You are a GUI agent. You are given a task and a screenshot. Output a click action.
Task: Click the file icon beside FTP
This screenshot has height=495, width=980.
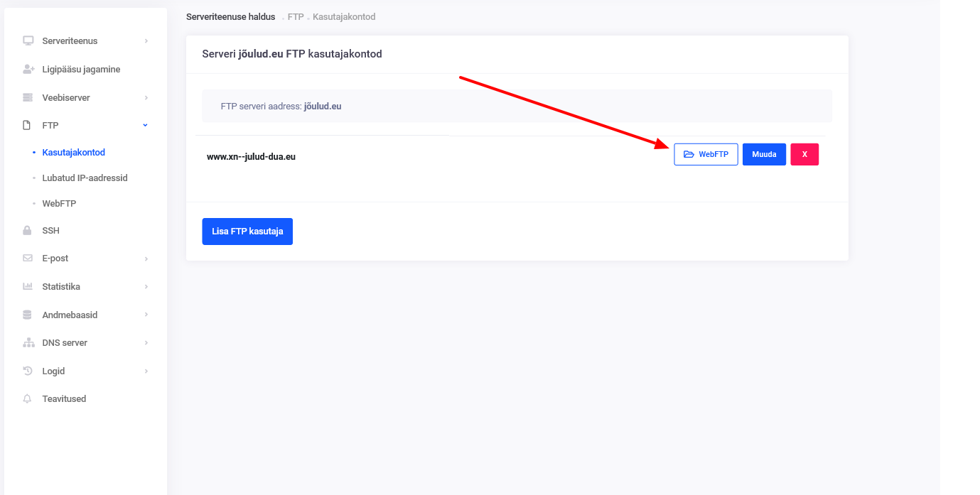(28, 126)
